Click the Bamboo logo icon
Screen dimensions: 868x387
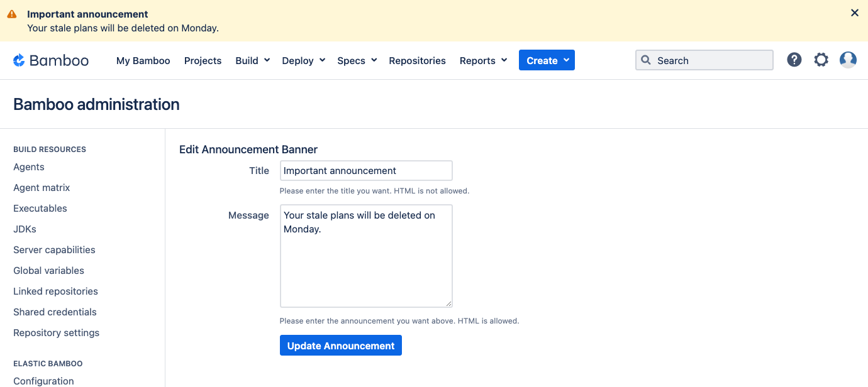(x=19, y=60)
